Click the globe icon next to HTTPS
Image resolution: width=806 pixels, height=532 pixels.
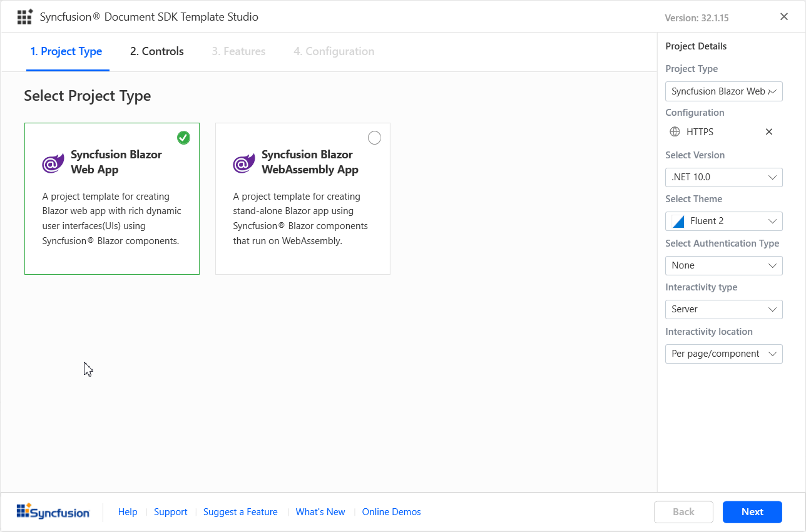click(674, 131)
